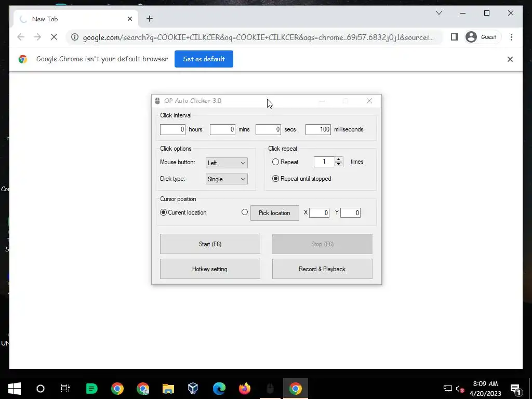Screen dimensions: 532x399
Task: Click the OP Auto Clicker mouse icon in title bar
Action: (x=157, y=101)
